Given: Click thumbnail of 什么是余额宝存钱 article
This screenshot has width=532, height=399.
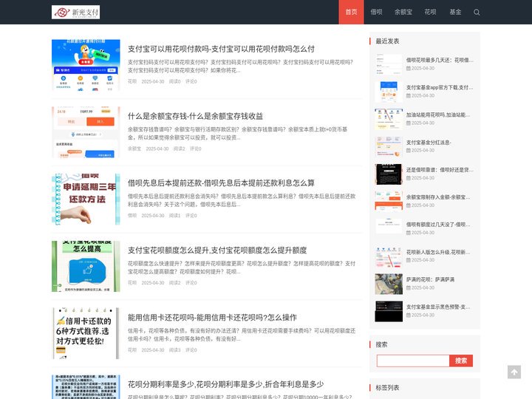Looking at the screenshot, I should point(86,132).
